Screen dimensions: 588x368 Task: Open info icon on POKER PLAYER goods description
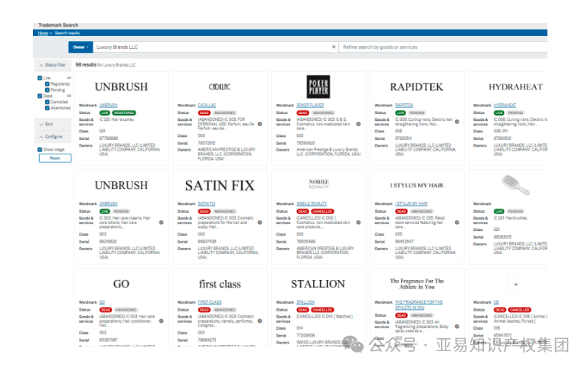coord(358,124)
